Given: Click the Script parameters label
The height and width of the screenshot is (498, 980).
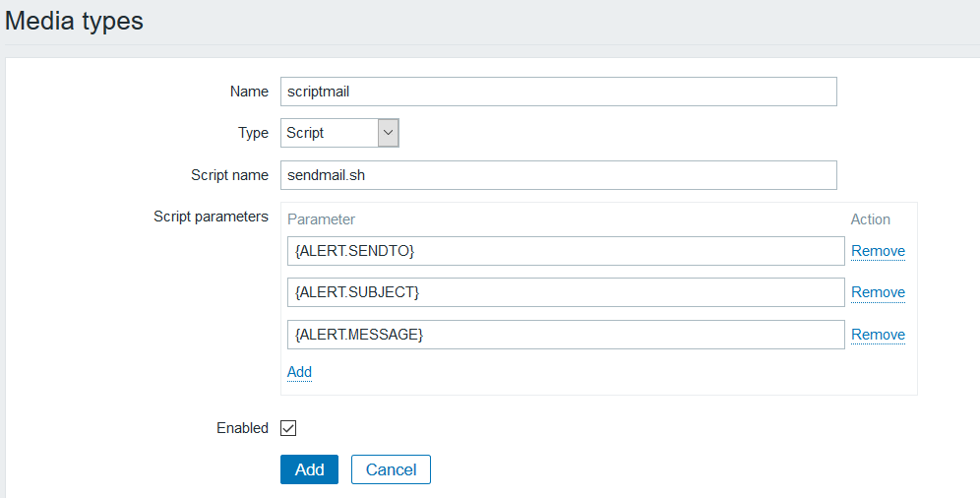Looking at the screenshot, I should (212, 217).
